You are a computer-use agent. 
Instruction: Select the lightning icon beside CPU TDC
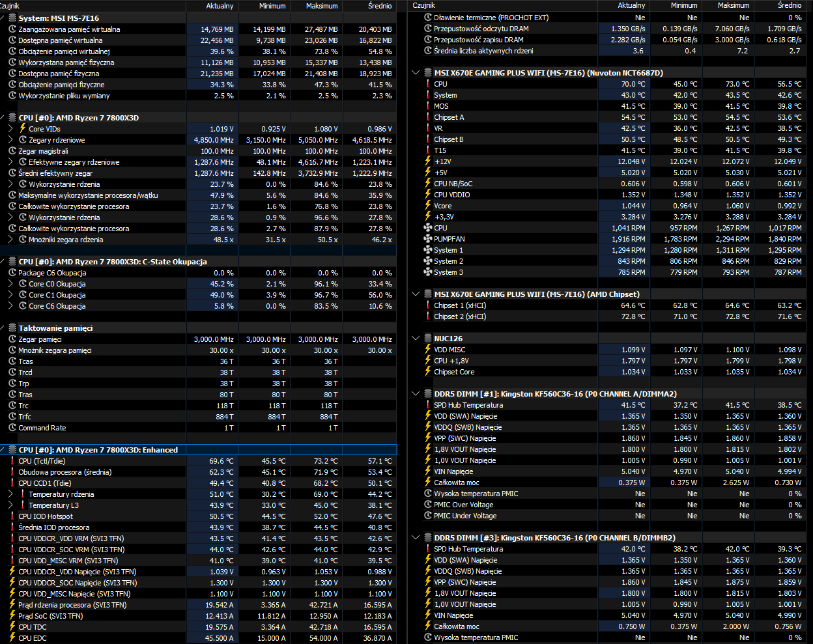click(12, 627)
